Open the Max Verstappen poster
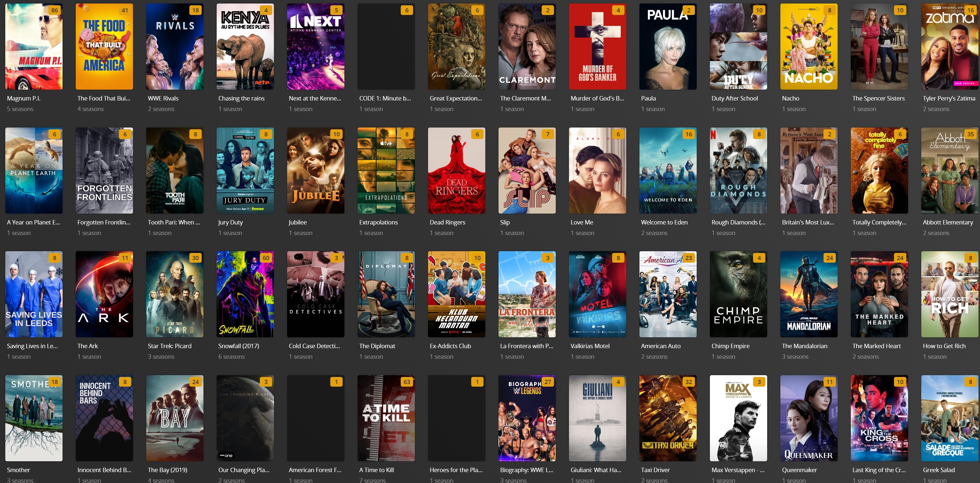The image size is (980, 483). tap(738, 418)
